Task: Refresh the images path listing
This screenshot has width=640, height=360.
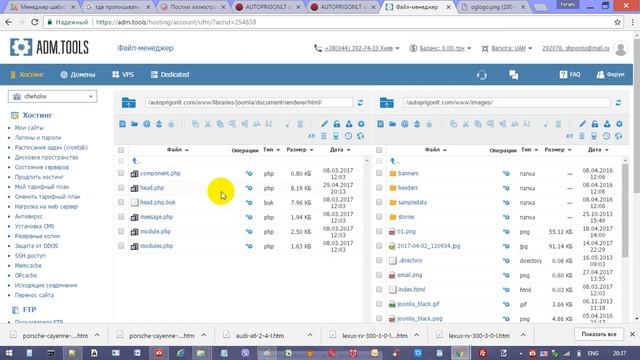Action: [x=618, y=103]
